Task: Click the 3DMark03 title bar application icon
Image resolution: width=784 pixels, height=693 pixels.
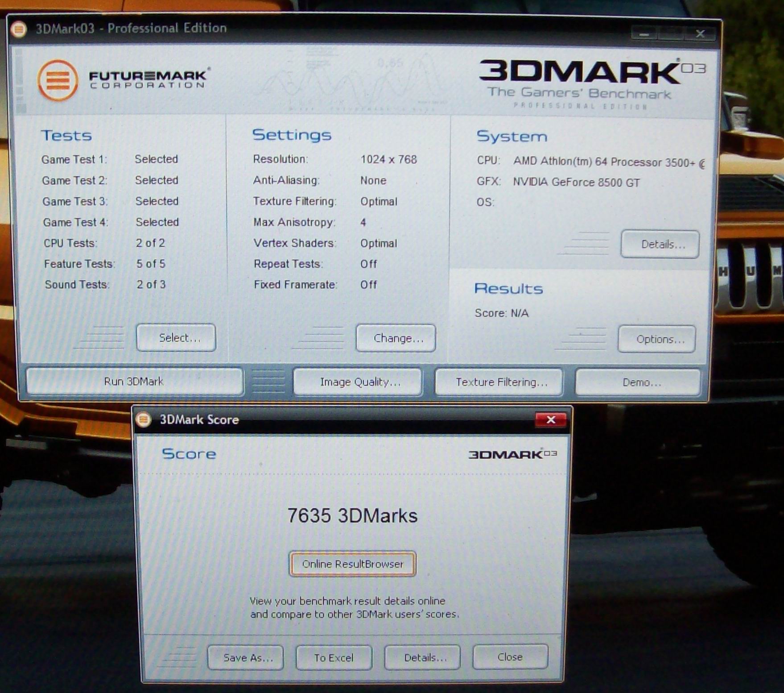Action: coord(18,29)
